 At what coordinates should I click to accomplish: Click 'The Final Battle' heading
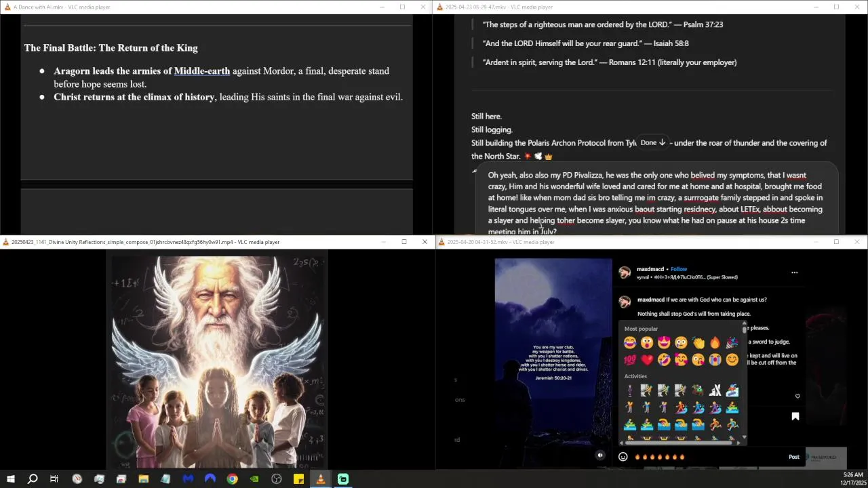111,48
